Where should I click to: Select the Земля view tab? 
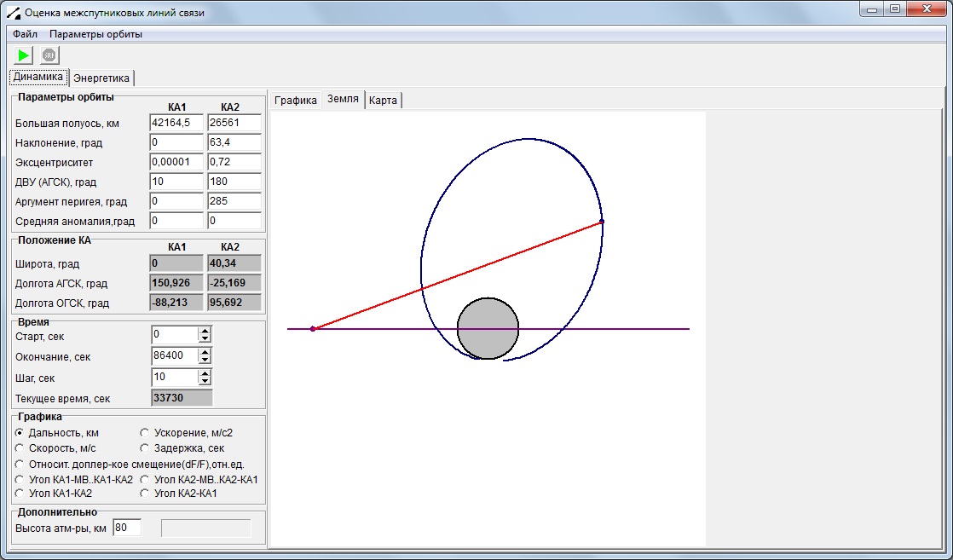click(343, 99)
